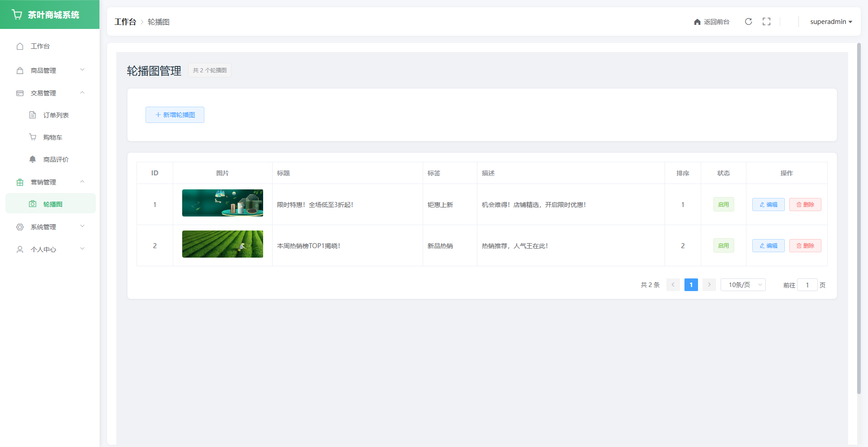Open the 10条/页 page size dropdown
868x447 pixels.
(743, 285)
